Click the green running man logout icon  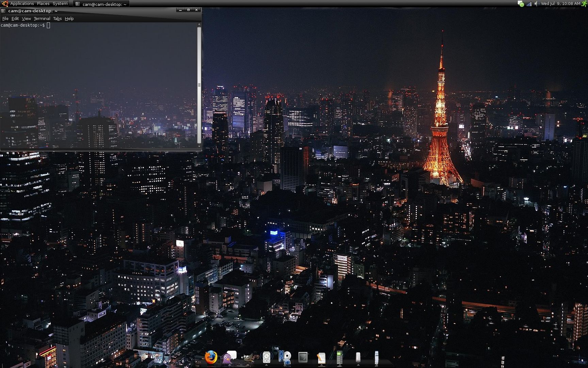coord(585,4)
